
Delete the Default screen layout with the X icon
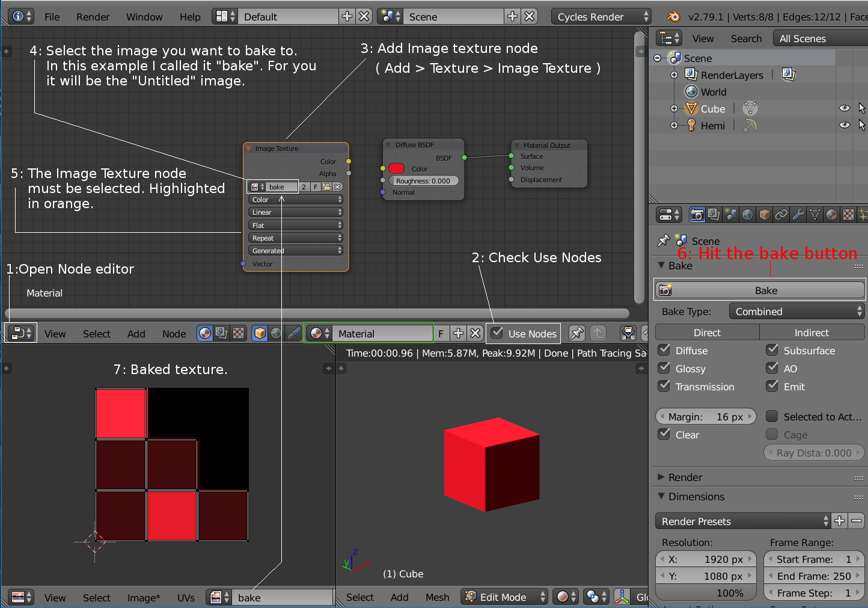[364, 16]
